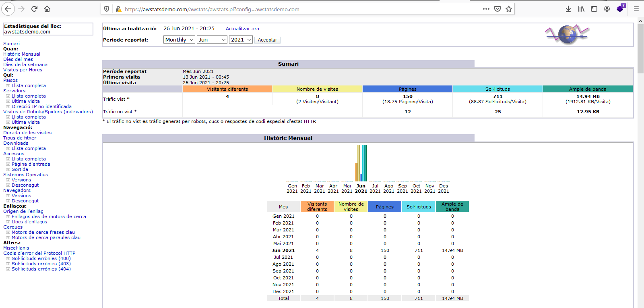Viewport: 644px width, 308px height.
Task: Open Dies del mes link
Action: pos(18,59)
